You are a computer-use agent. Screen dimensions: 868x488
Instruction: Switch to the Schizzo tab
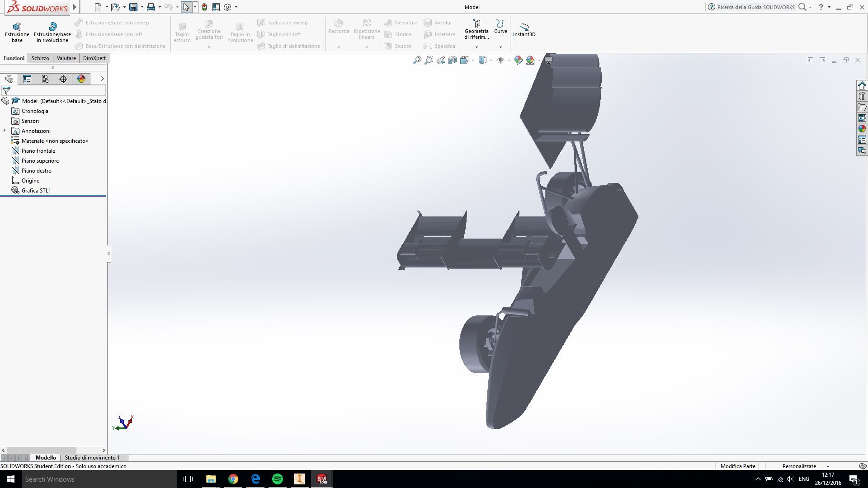[x=40, y=58]
